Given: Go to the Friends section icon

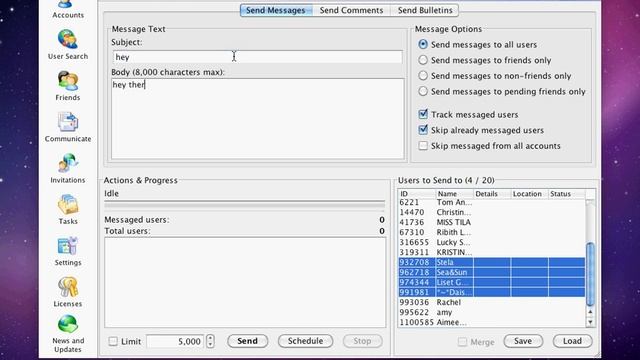Looking at the screenshot, I should [x=67, y=81].
